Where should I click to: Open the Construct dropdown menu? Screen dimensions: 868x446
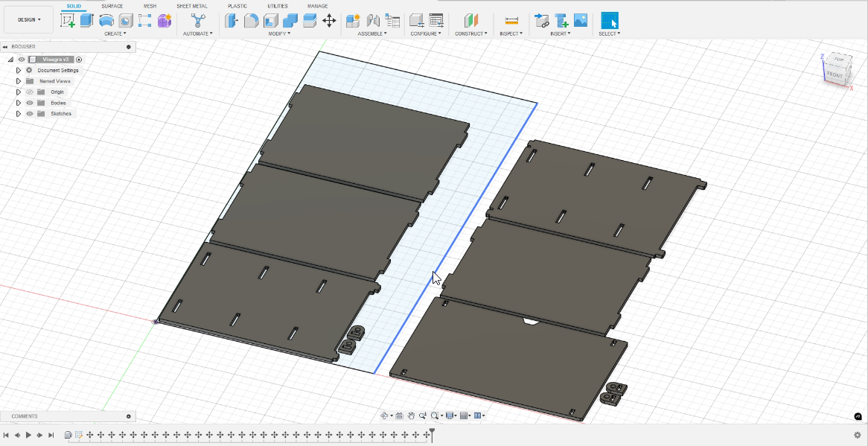pos(471,34)
